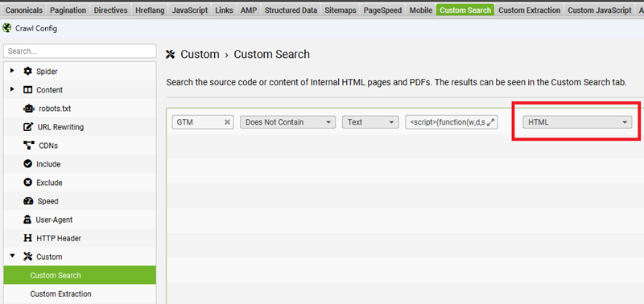The height and width of the screenshot is (304, 644).
Task: Click the HTTP Header H icon
Action: [x=27, y=238]
